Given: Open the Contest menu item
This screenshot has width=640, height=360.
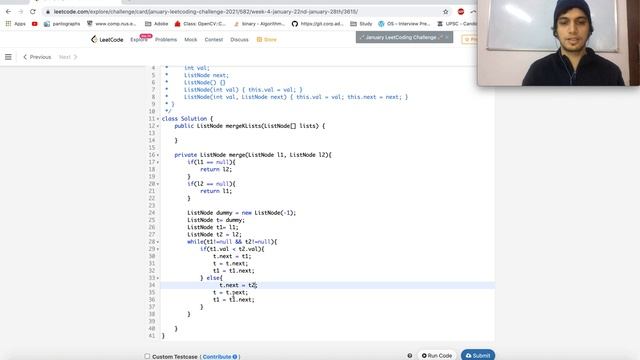Looking at the screenshot, I should (213, 40).
